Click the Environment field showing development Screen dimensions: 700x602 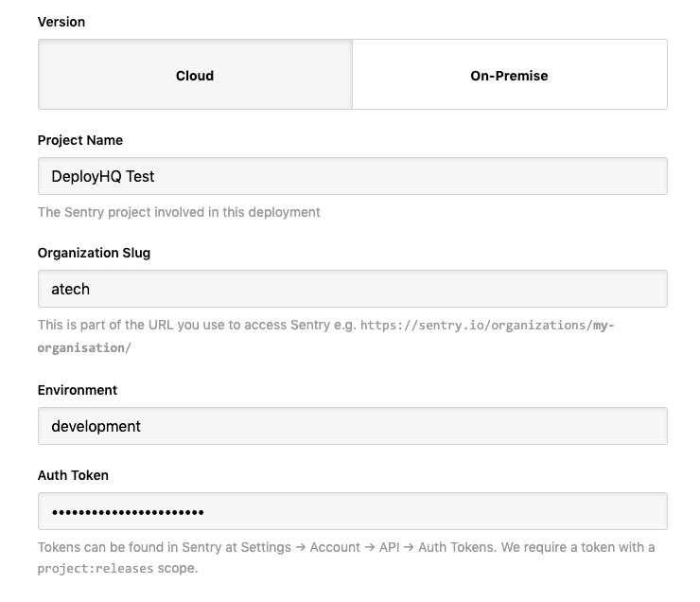point(353,426)
